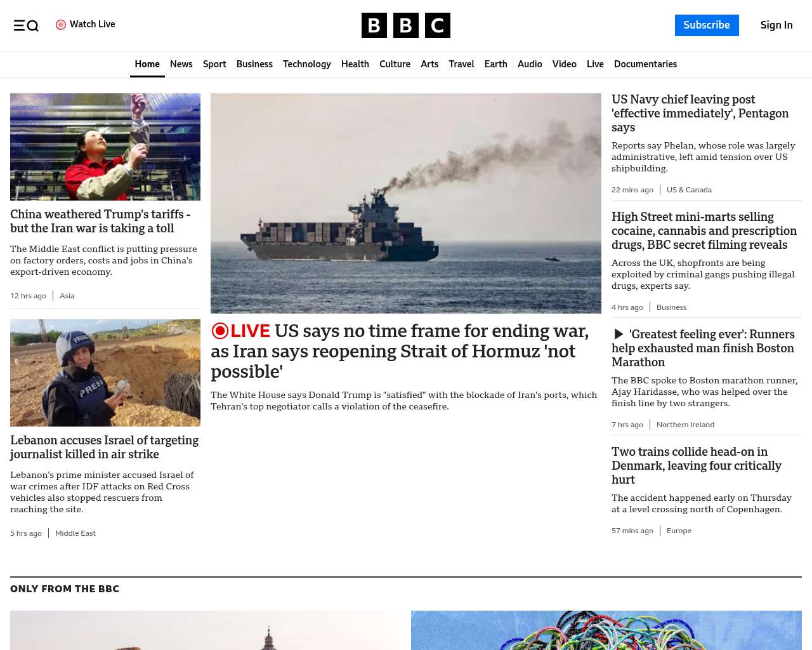Read the US says no time frame headline
The height and width of the screenshot is (650, 812).
click(400, 351)
